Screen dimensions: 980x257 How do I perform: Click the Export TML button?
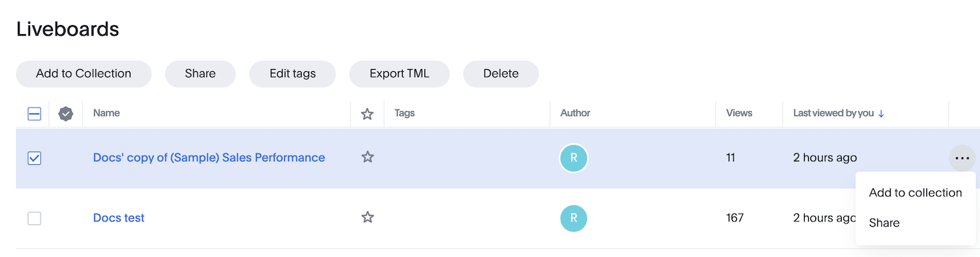[x=399, y=73]
